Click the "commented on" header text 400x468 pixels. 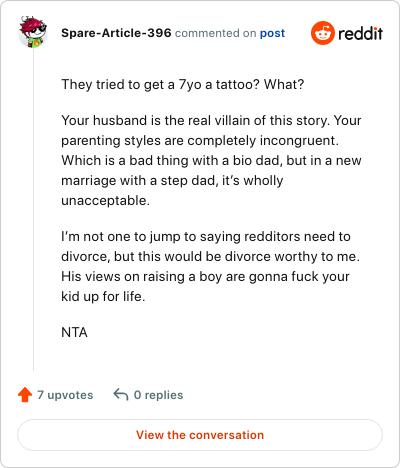click(215, 33)
